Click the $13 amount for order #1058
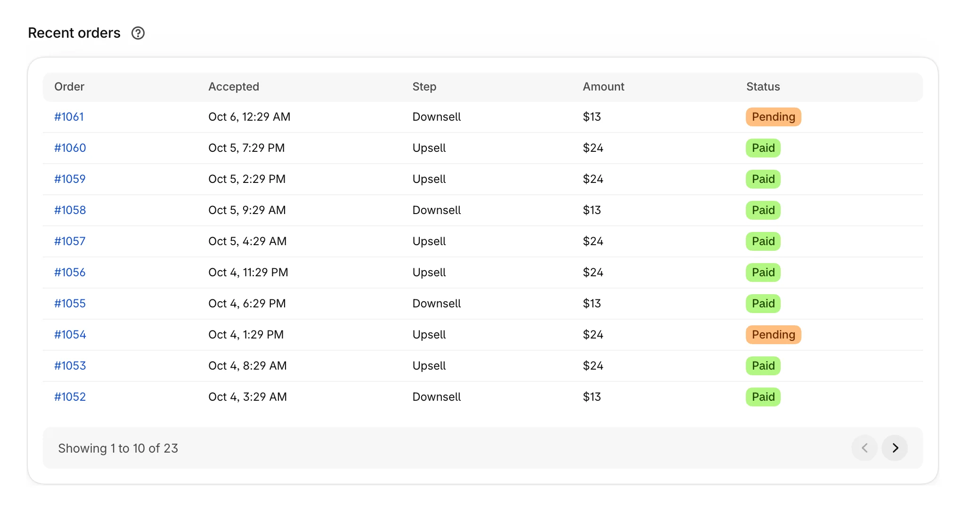 [x=592, y=210]
